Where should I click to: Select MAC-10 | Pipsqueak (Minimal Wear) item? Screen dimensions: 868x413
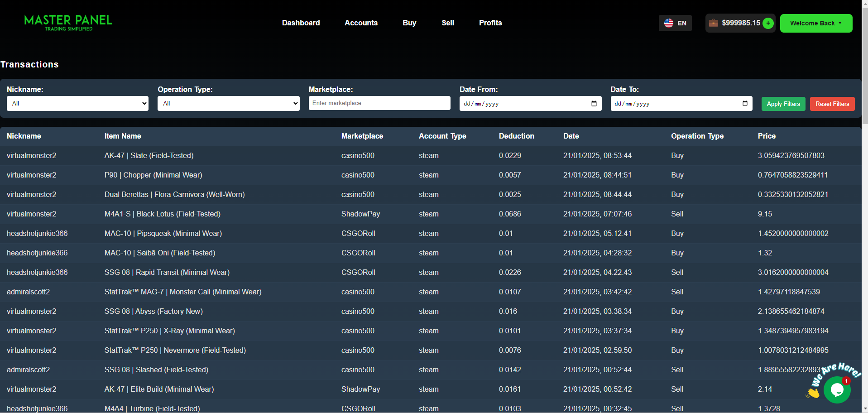pyautogui.click(x=163, y=233)
